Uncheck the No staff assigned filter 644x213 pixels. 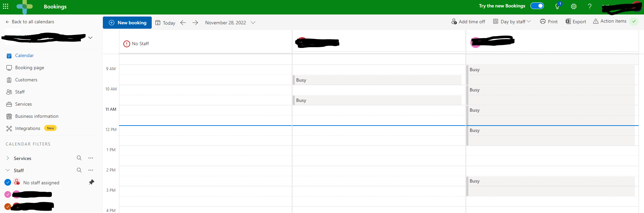coord(8,182)
